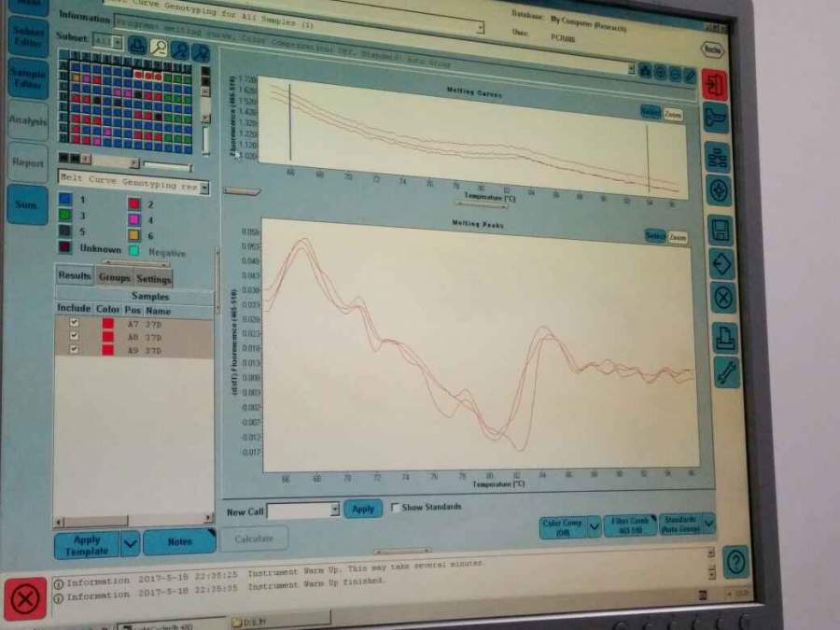Click the Notes button

[x=179, y=541]
